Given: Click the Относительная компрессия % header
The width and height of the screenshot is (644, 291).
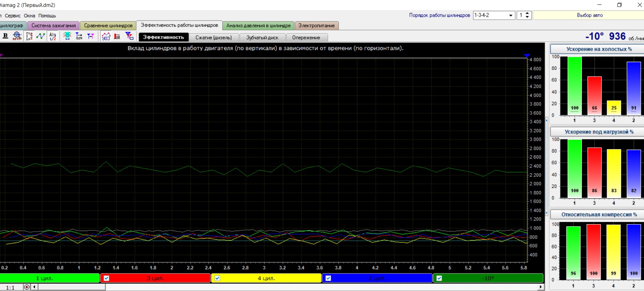Looking at the screenshot, I should coord(597,214).
